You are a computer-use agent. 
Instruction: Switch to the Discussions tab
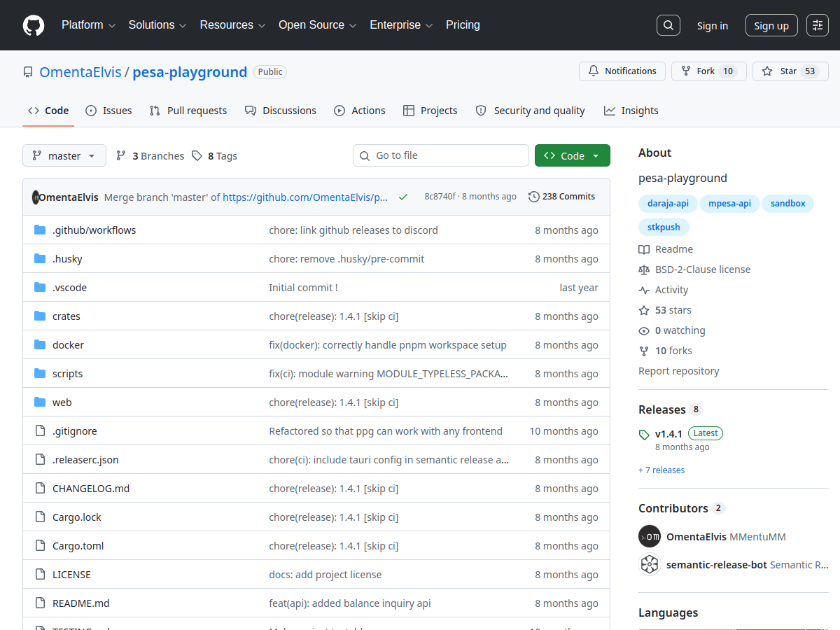point(281,111)
